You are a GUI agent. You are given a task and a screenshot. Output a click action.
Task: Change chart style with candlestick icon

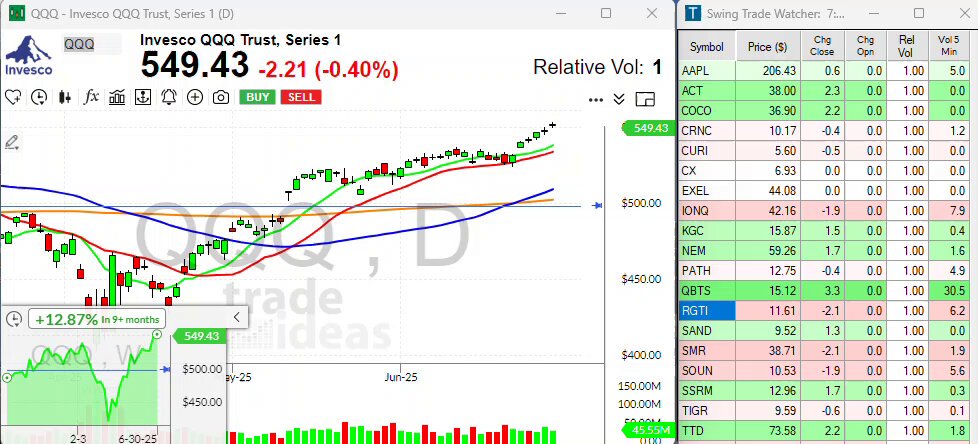(x=64, y=97)
